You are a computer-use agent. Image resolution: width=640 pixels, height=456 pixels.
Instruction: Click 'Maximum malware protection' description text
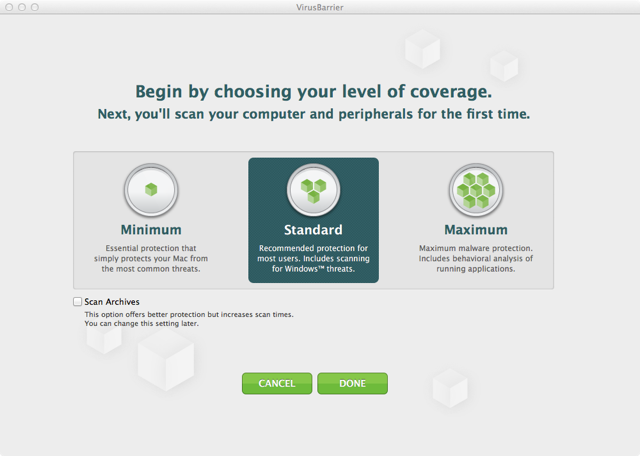pos(476,258)
